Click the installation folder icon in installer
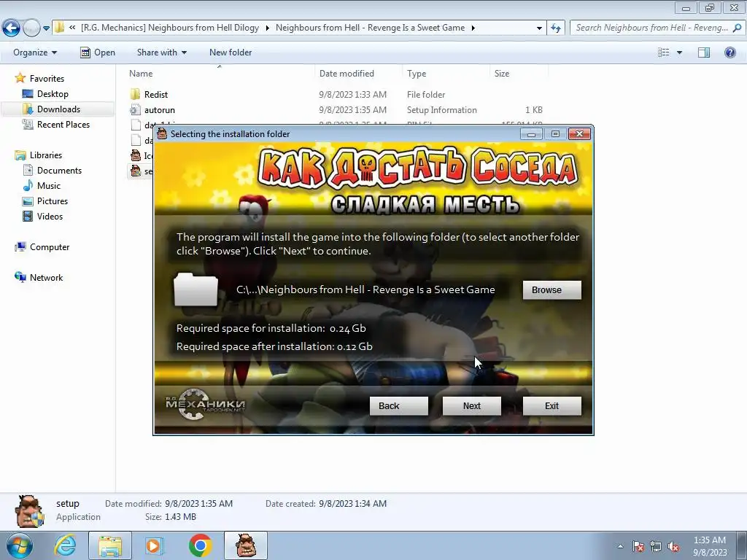Viewport: 747px width, 560px height. [x=196, y=289]
